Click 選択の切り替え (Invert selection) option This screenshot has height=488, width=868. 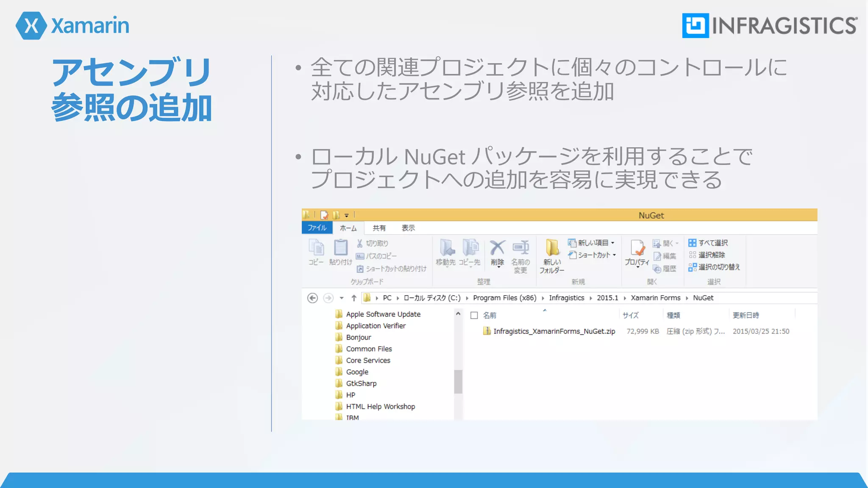coord(714,267)
